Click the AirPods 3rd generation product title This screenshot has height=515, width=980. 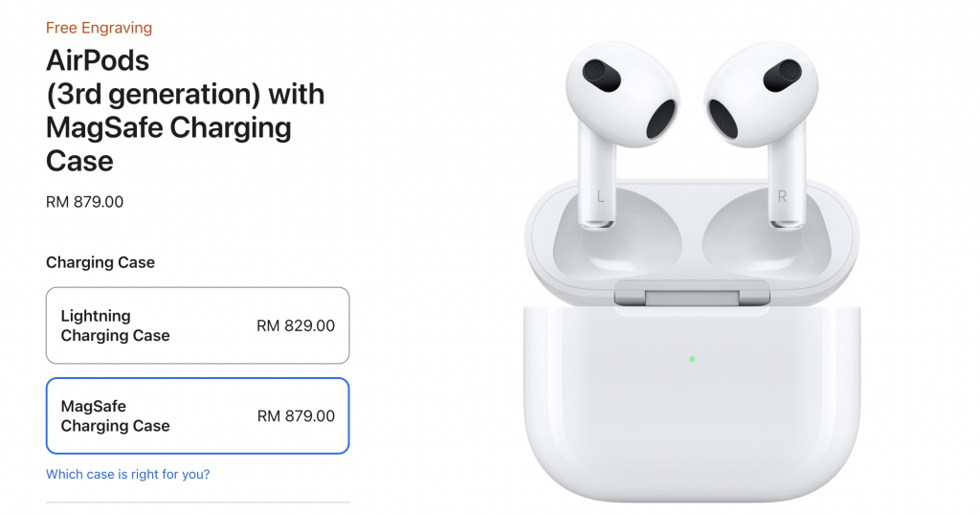pos(185,111)
